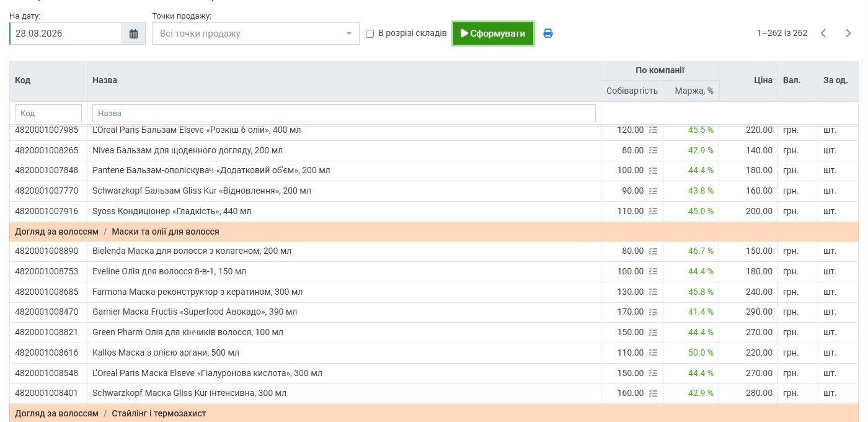The height and width of the screenshot is (422, 868).
Task: Open cost details icon for Syoss Кондиціонер
Action: coord(653,212)
